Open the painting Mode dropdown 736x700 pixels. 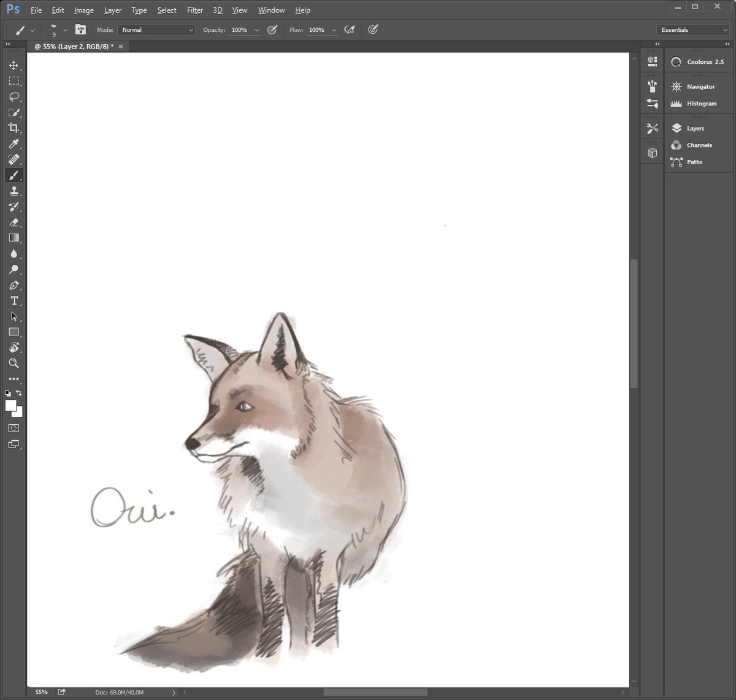pos(156,29)
